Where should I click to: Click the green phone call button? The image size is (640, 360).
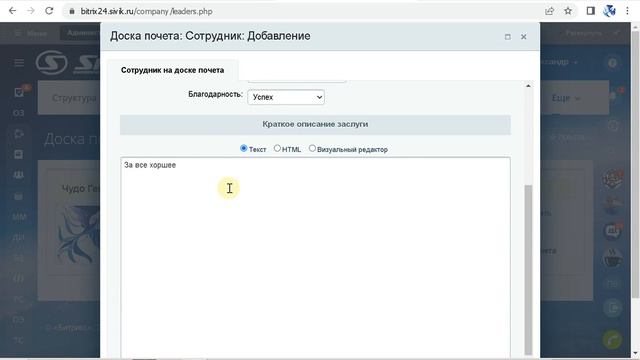coord(612,339)
